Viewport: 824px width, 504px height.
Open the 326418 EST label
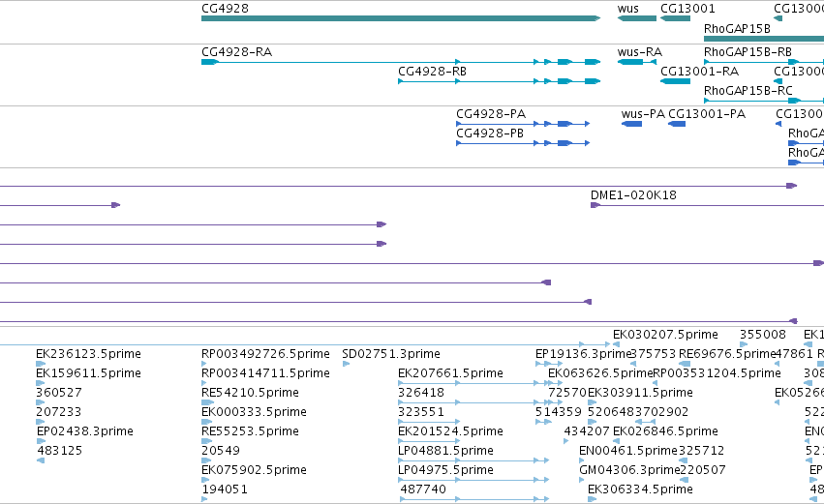click(x=421, y=393)
